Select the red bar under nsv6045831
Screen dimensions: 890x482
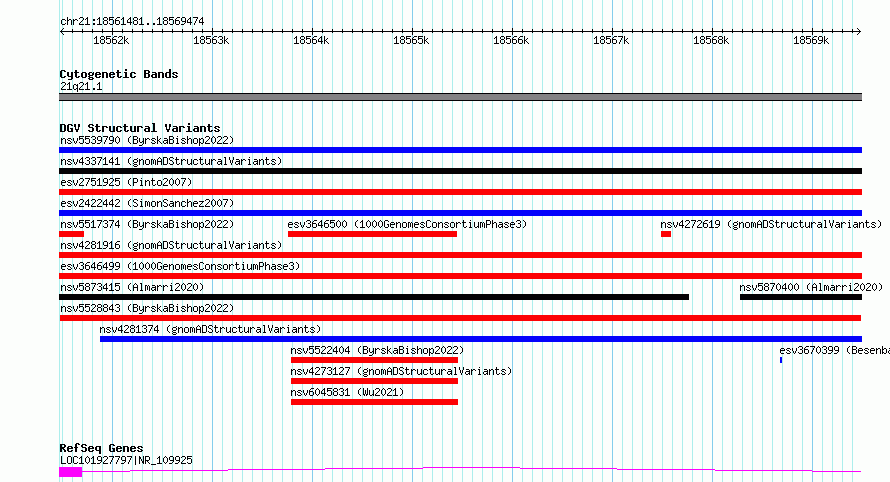374,403
